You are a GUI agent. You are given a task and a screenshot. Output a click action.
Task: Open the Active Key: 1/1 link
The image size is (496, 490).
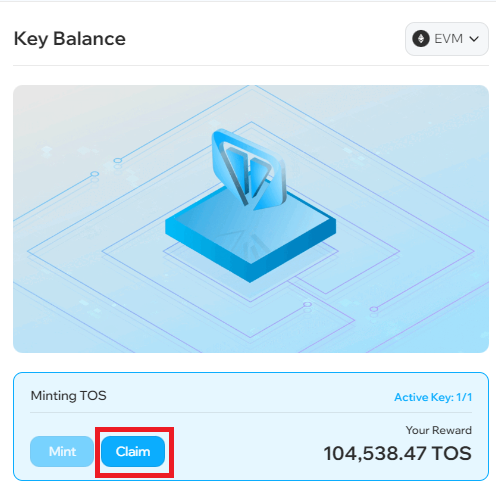click(433, 397)
